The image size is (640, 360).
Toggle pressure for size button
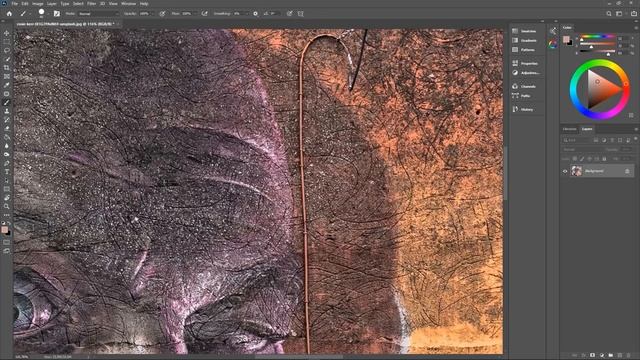tap(289, 13)
